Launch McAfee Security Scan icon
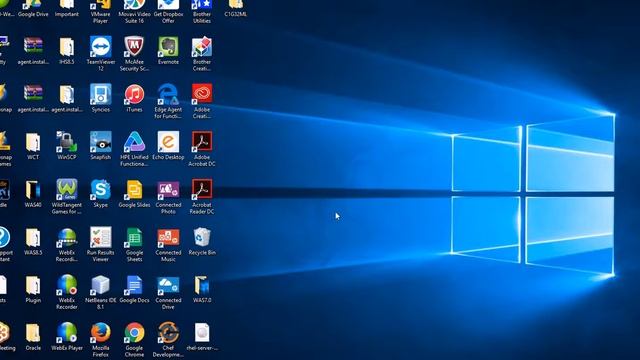Screen dimensions: 640x360 coord(134,47)
